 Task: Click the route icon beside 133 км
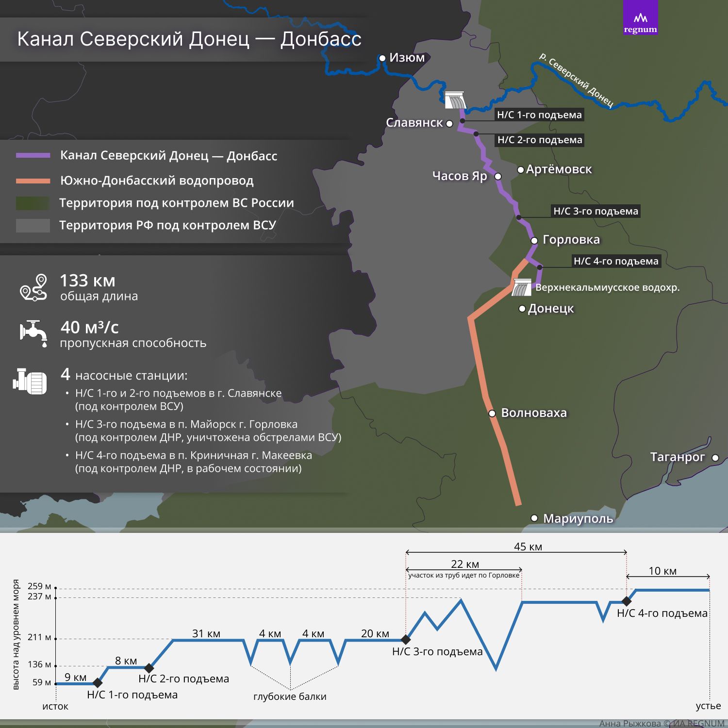click(x=33, y=288)
